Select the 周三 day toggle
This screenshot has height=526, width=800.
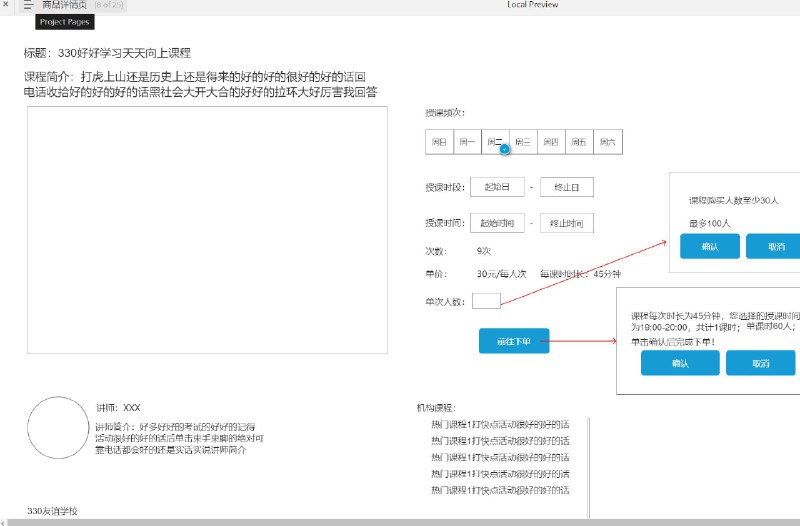click(x=523, y=142)
